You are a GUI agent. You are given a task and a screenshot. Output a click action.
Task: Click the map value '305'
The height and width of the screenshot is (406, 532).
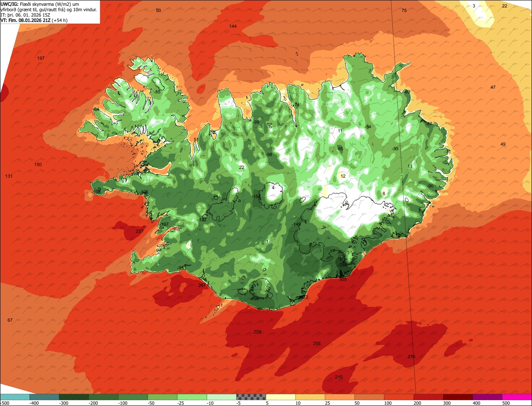coord(343,280)
